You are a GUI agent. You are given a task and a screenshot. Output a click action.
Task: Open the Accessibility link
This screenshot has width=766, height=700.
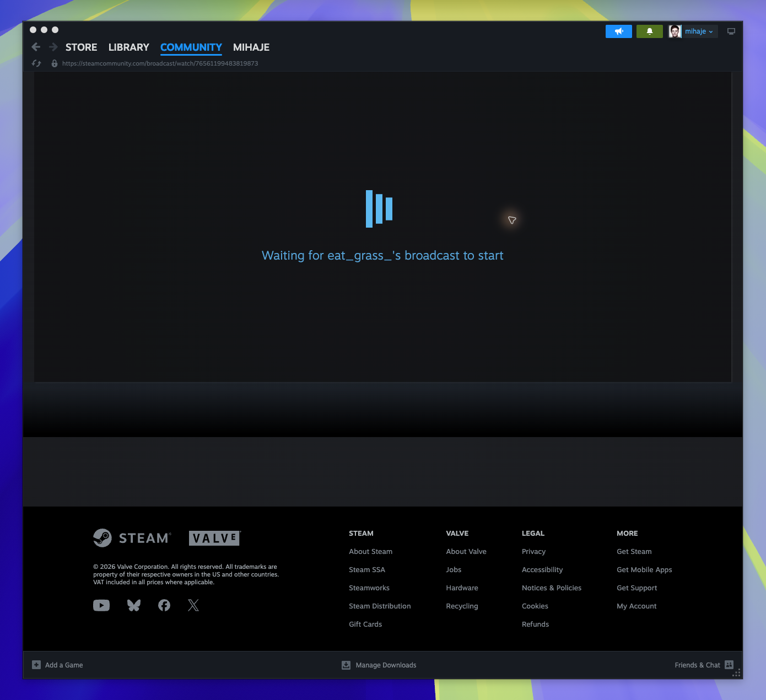click(x=542, y=570)
